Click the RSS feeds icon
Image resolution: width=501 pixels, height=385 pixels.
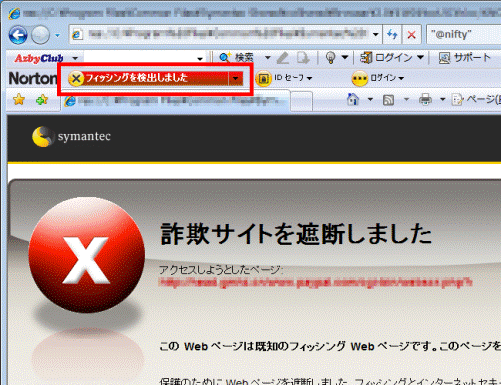(x=389, y=100)
